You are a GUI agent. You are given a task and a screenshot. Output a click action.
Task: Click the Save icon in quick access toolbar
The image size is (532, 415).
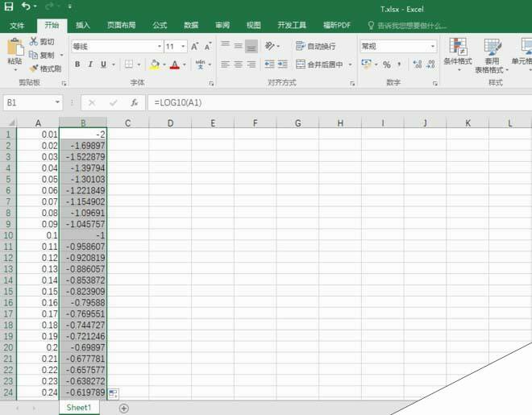[x=9, y=6]
